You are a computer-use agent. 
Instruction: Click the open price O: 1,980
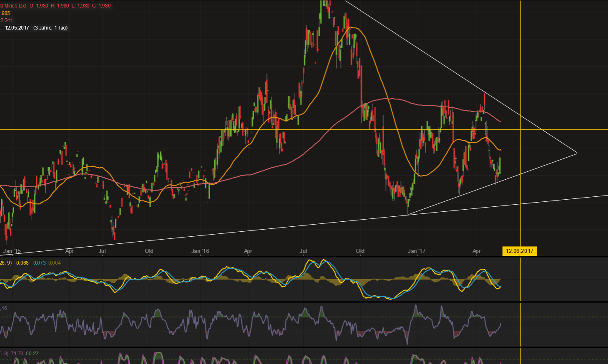pyautogui.click(x=39, y=6)
